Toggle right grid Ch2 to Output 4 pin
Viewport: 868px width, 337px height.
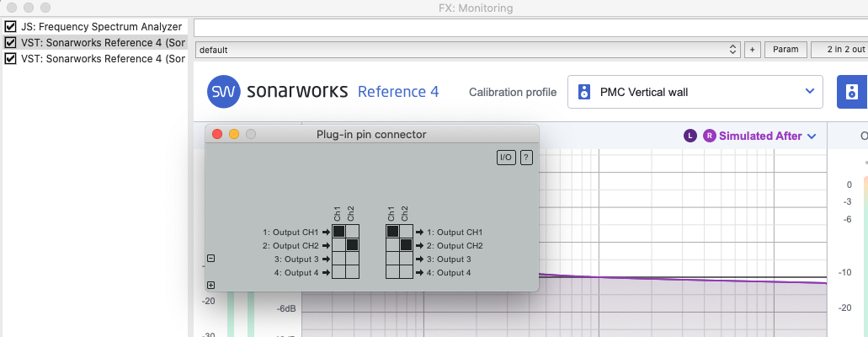[407, 272]
